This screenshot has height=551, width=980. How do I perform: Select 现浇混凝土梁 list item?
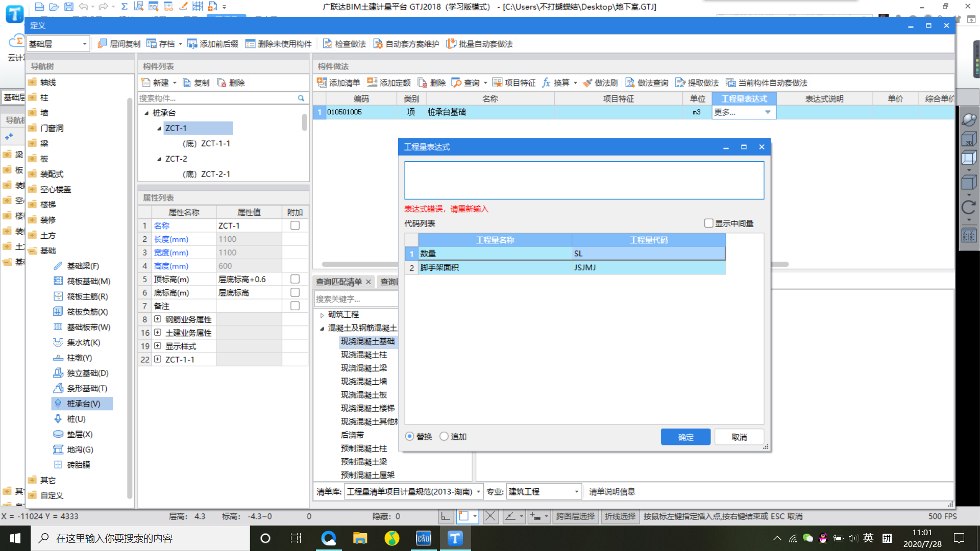tap(364, 368)
